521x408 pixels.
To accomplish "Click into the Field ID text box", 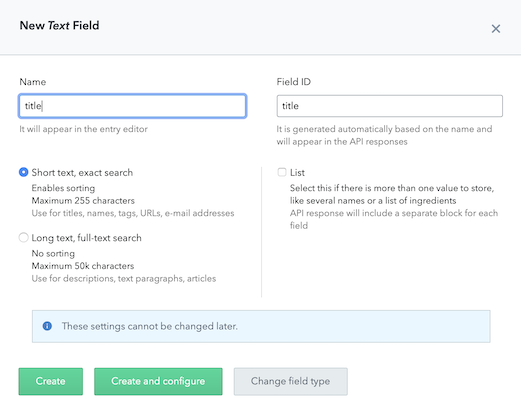I will tap(389, 106).
